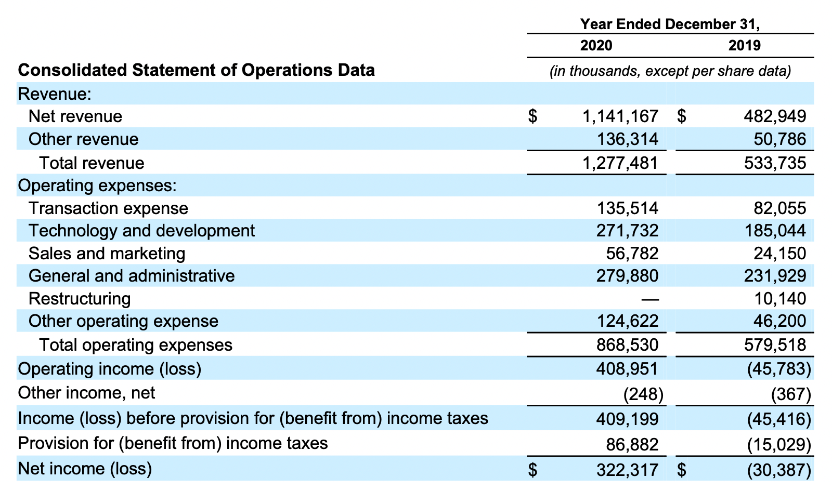Viewport: 832px width, 504px height.
Task: Click the Net revenue row label
Action: pos(75,116)
